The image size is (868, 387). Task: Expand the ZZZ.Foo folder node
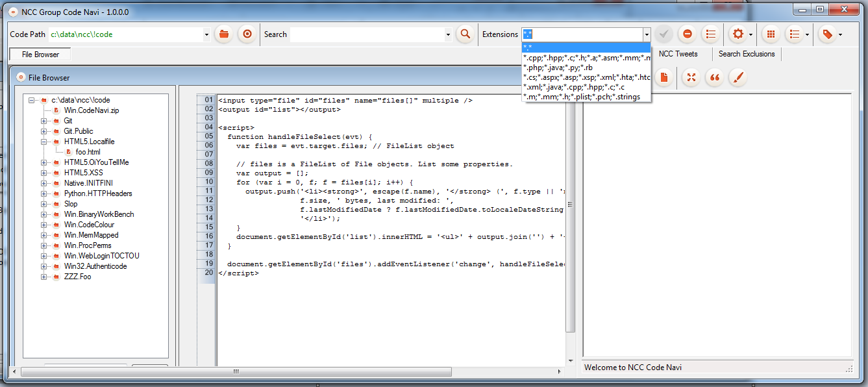[43, 277]
